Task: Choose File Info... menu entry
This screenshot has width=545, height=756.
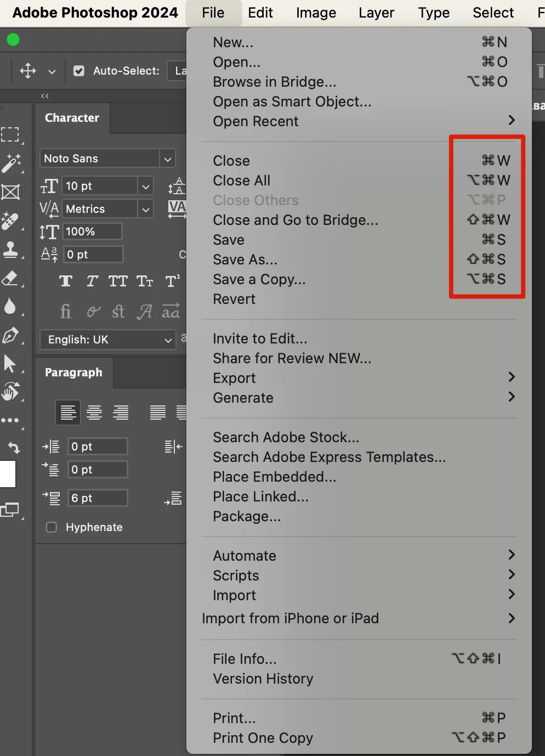Action: pos(359,659)
